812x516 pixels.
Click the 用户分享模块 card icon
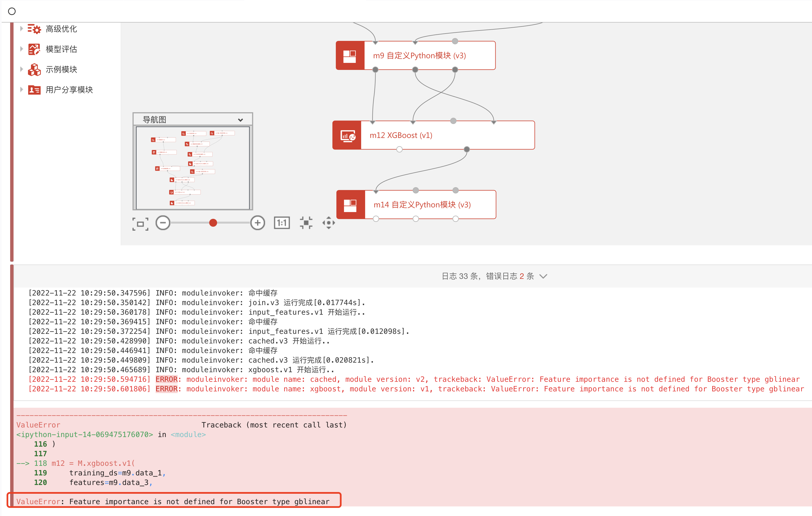pos(34,90)
